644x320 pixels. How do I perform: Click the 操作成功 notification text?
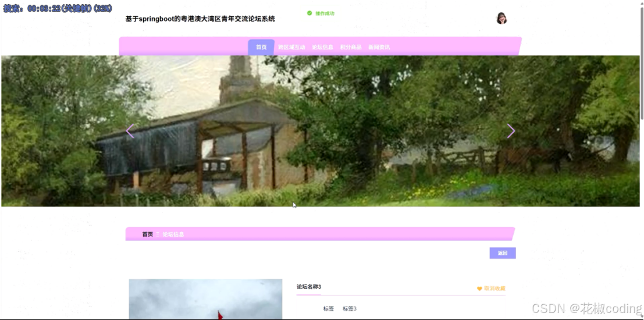point(325,13)
